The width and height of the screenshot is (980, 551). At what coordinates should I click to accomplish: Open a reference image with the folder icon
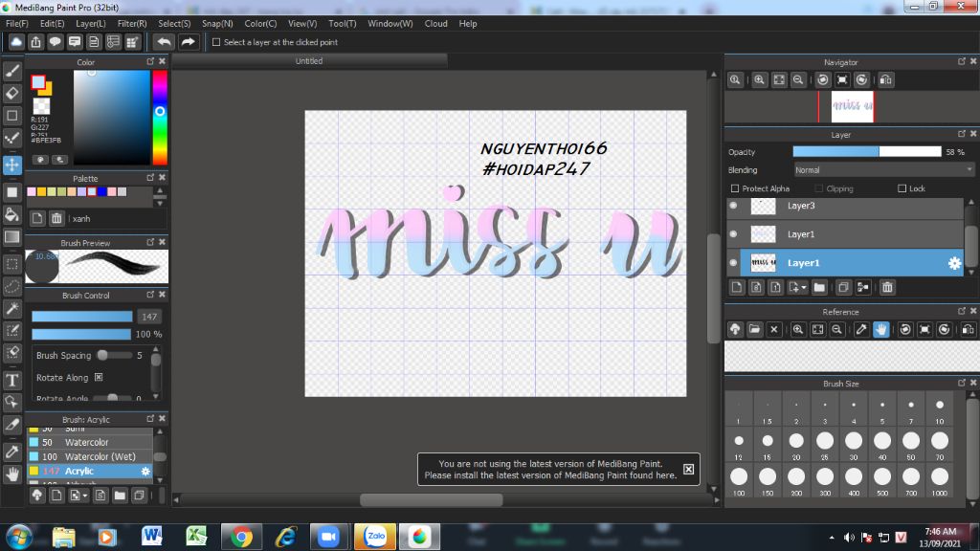tap(754, 329)
